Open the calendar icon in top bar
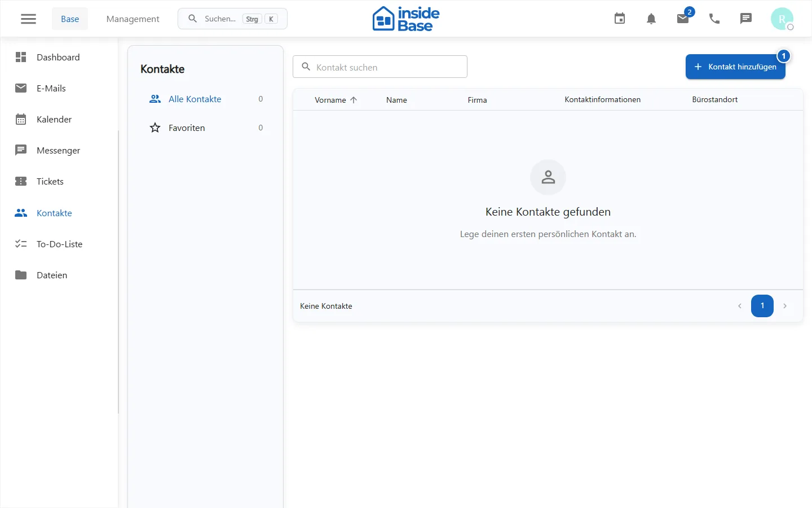The width and height of the screenshot is (812, 508). click(x=620, y=19)
